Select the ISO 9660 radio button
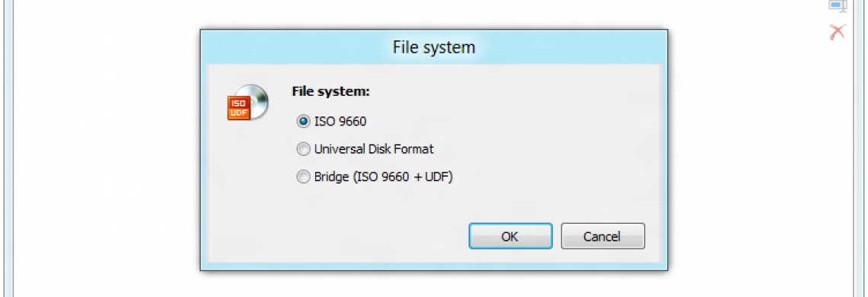The height and width of the screenshot is (297, 868). pyautogui.click(x=303, y=121)
